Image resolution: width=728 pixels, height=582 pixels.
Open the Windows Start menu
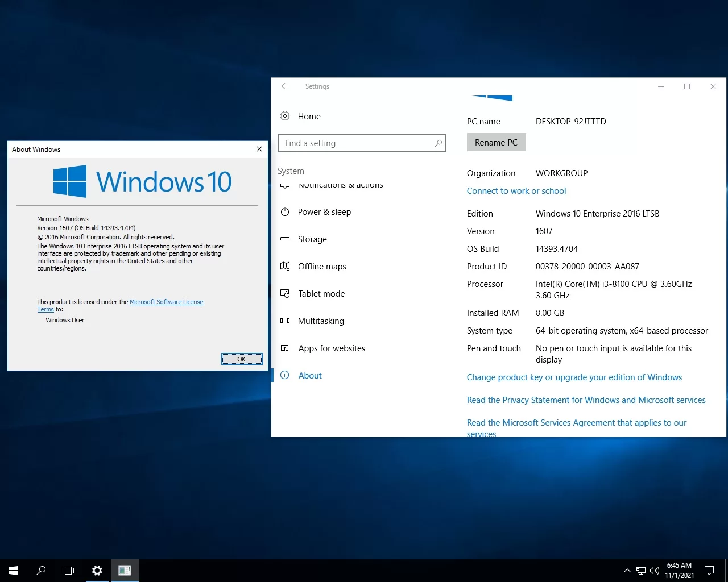[x=14, y=571]
